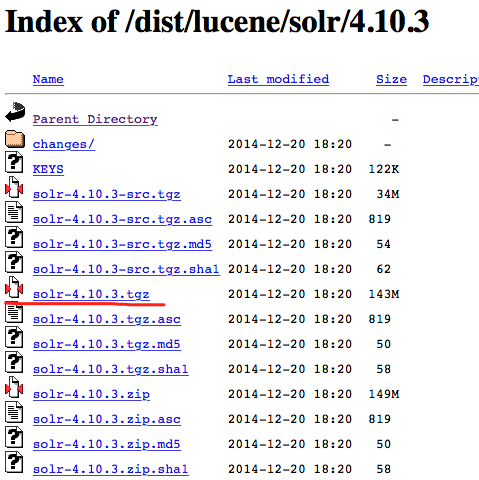Viewport: 479px width, 480px height.
Task: Open solr-4.10.3.zip.md5 checksum link
Action: 107,444
